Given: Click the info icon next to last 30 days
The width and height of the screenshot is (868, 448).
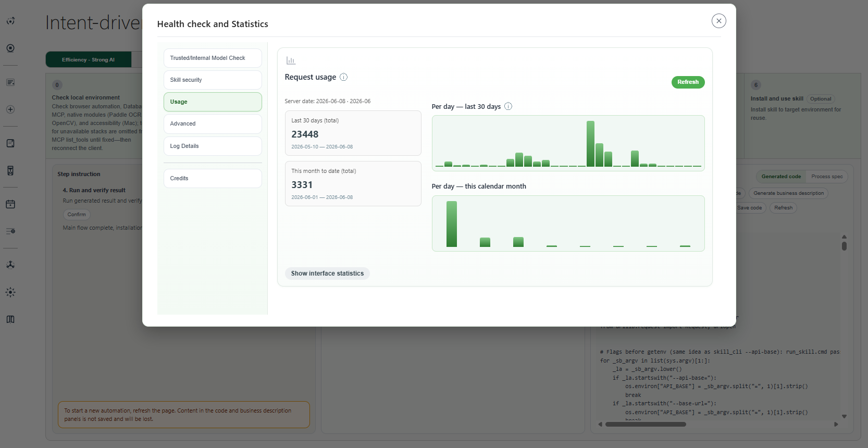Looking at the screenshot, I should click(509, 106).
